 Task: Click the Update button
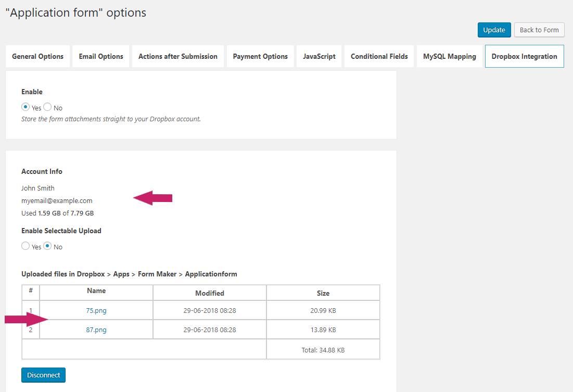tap(494, 30)
